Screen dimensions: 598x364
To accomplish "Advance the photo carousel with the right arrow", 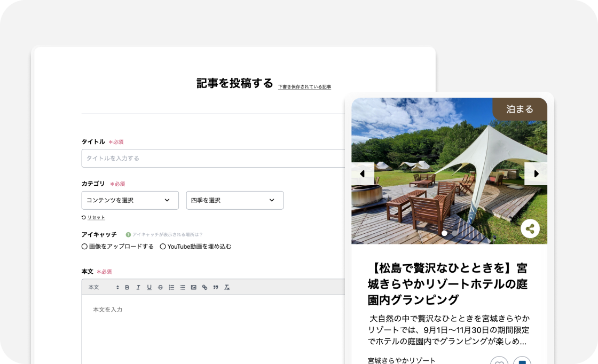I will pos(536,173).
